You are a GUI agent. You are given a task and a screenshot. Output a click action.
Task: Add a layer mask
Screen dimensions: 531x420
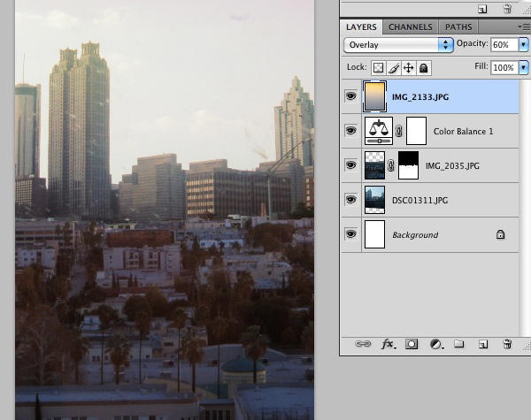coord(412,343)
